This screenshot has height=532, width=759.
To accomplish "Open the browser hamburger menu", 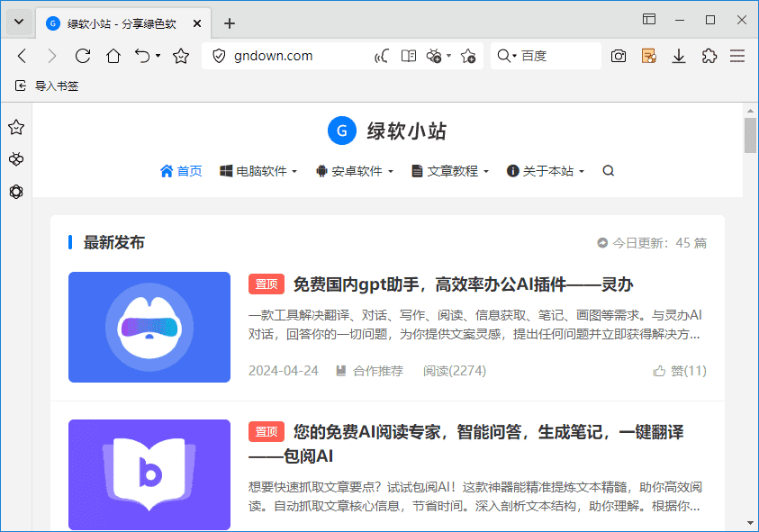I will click(x=737, y=56).
